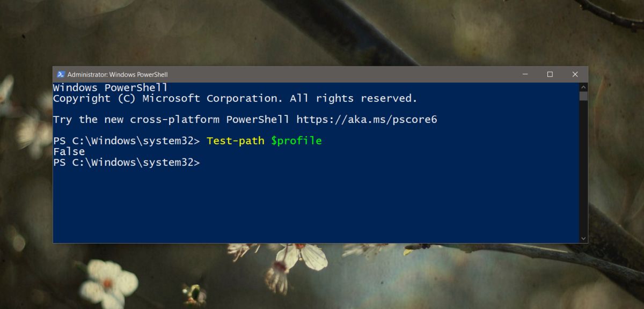Click the https://aka.ms/pscore6 URL text

pos(367,120)
